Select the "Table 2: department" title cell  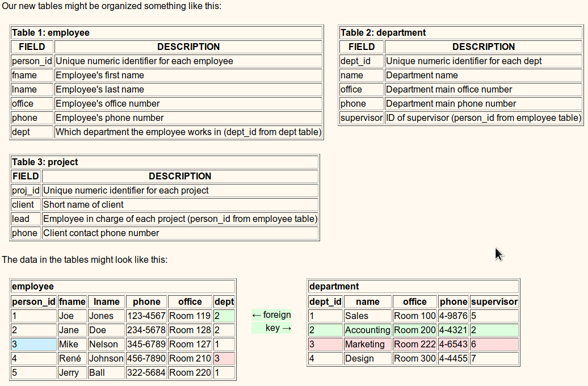[383, 33]
